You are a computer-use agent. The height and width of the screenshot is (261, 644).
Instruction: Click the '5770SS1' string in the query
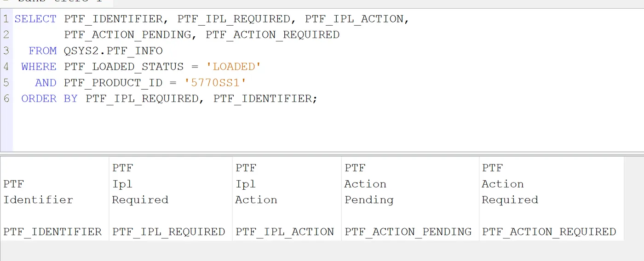point(216,83)
